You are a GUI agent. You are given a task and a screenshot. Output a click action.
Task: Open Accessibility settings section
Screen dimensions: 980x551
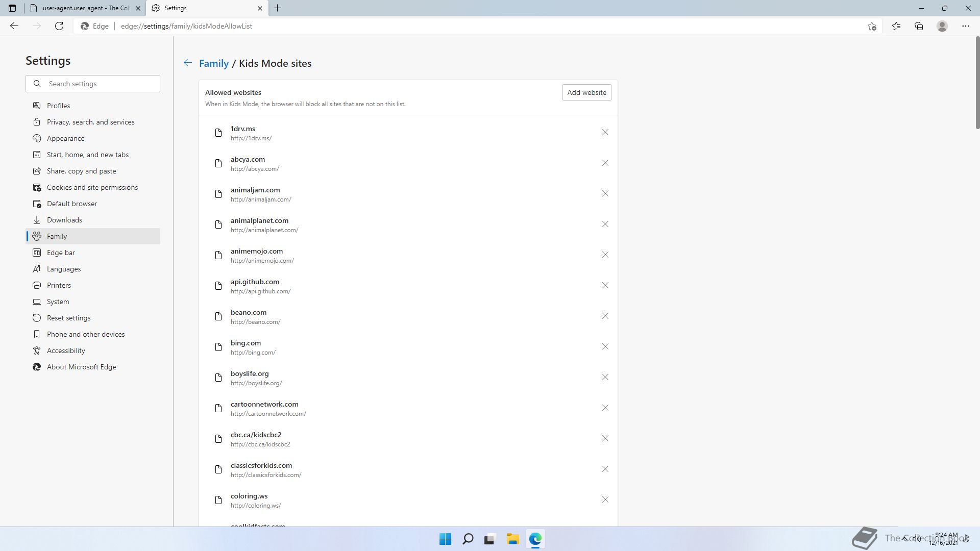coord(66,350)
